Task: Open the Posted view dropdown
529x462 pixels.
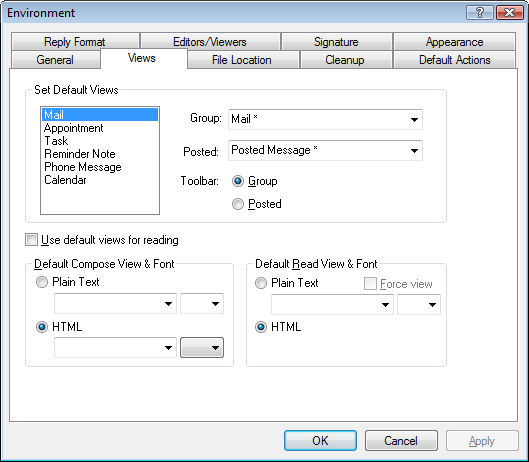Action: [325, 151]
